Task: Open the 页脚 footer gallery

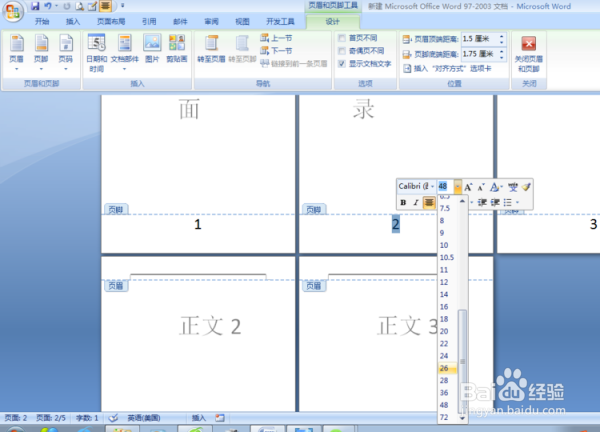Action: 41,53
